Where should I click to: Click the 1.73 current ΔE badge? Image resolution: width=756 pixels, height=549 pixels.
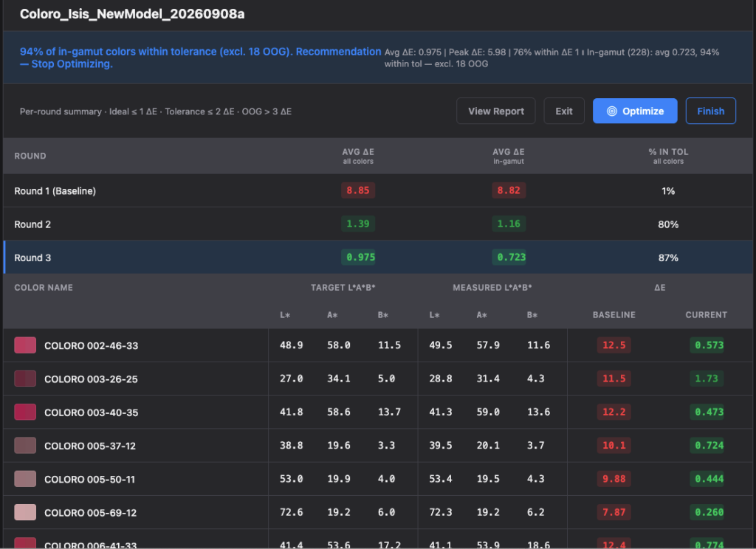(x=707, y=379)
